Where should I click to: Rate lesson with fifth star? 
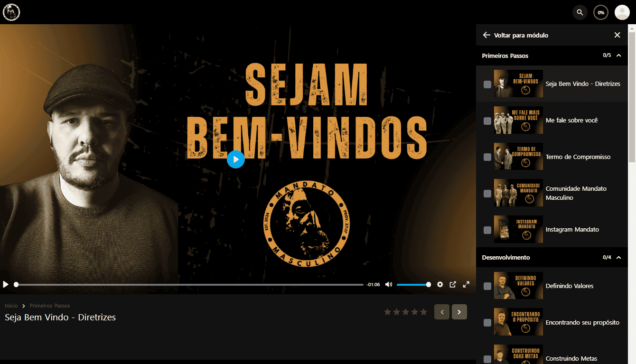pyautogui.click(x=423, y=312)
